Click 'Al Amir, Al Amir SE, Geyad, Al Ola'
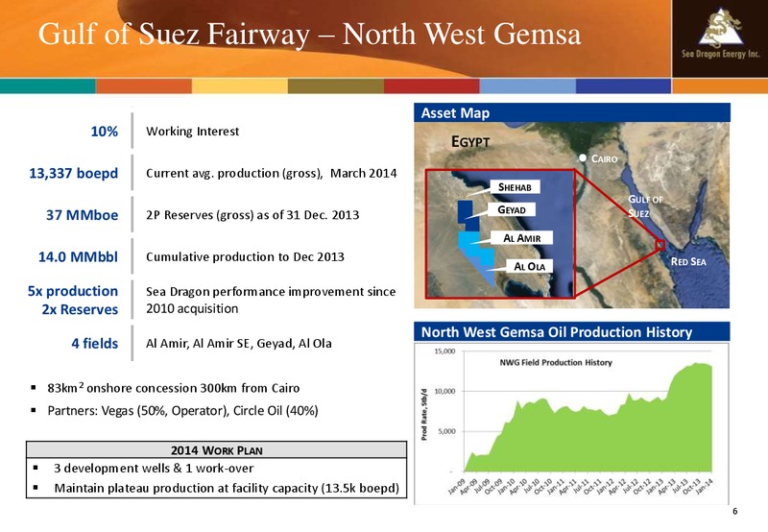 pos(238,344)
